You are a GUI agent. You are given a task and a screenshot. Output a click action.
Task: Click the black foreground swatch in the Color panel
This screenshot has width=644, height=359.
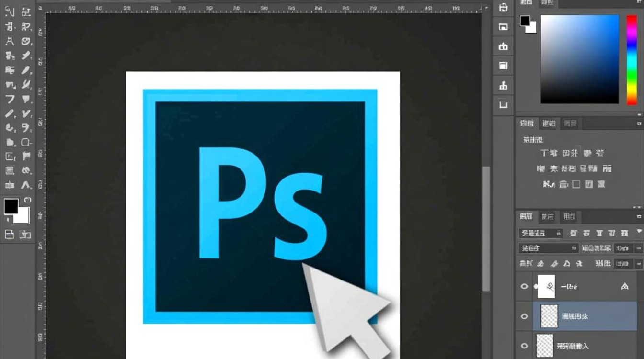[525, 21]
